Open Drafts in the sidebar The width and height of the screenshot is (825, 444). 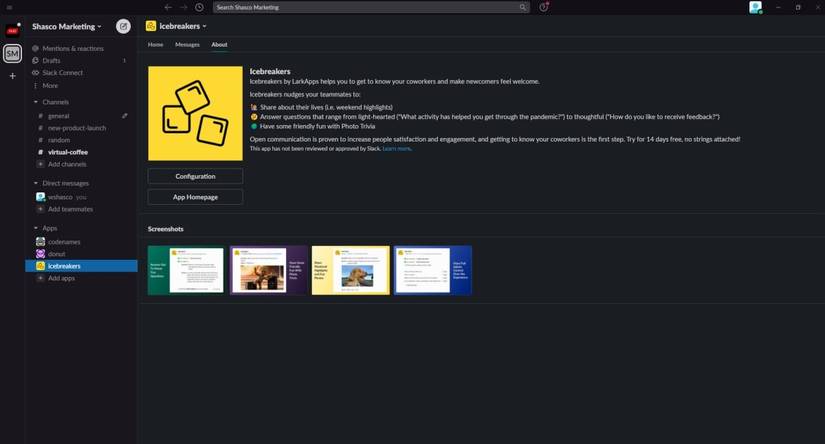(51, 60)
